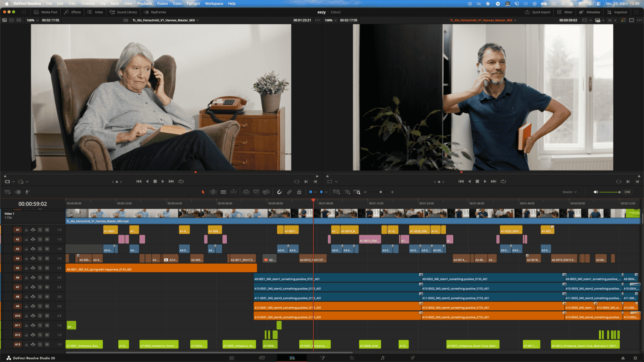644x362 pixels.
Task: Click Detail Zoom icon
Action: click(x=347, y=192)
